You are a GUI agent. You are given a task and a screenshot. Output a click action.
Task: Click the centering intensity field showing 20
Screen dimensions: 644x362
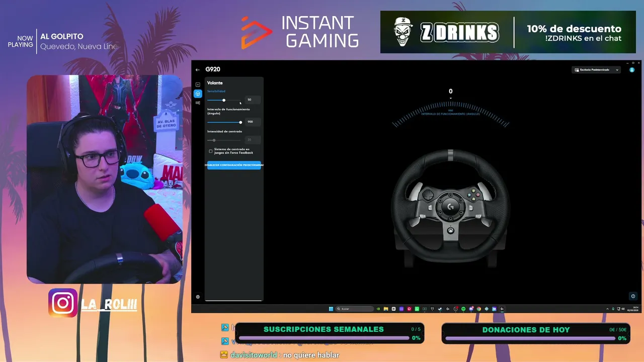tap(253, 140)
